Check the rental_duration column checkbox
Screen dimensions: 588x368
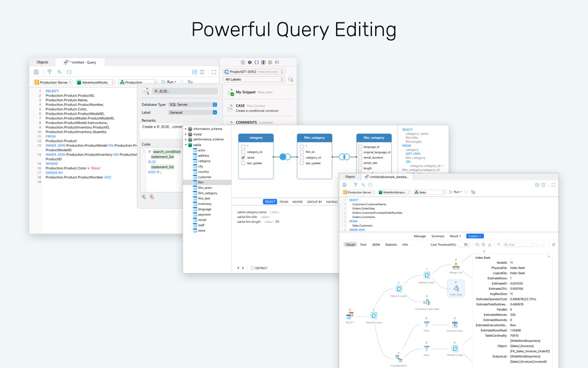point(360,158)
